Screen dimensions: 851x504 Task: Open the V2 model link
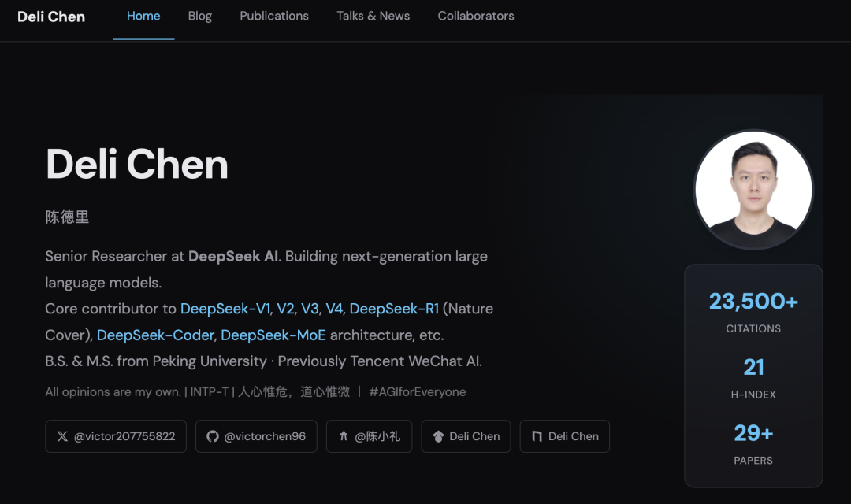pyautogui.click(x=285, y=309)
